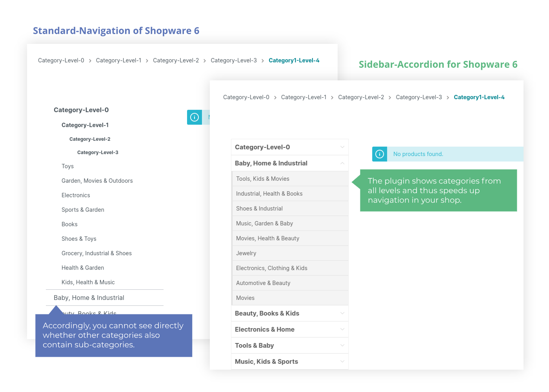Click Category-Level-1 in standard navigation tree
The height and width of the screenshot is (392, 549).
85,125
